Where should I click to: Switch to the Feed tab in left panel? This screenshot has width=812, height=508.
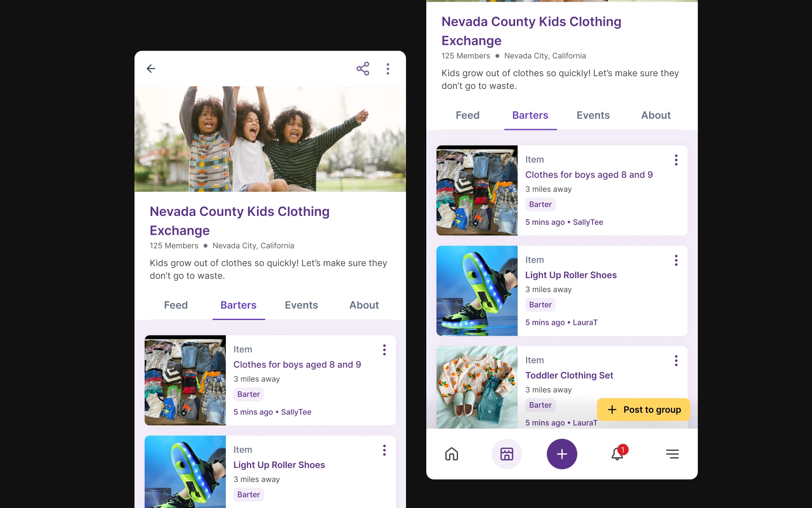pyautogui.click(x=176, y=305)
